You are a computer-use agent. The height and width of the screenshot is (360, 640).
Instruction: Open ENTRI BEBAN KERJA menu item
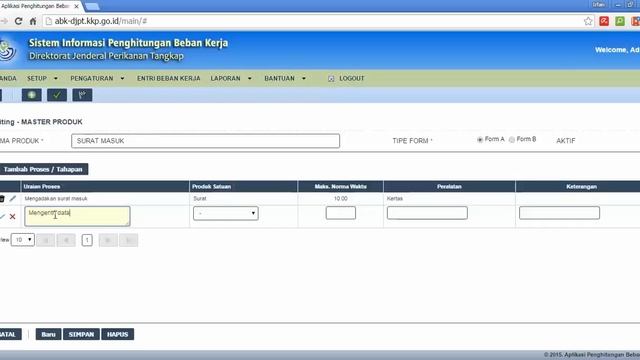[169, 78]
